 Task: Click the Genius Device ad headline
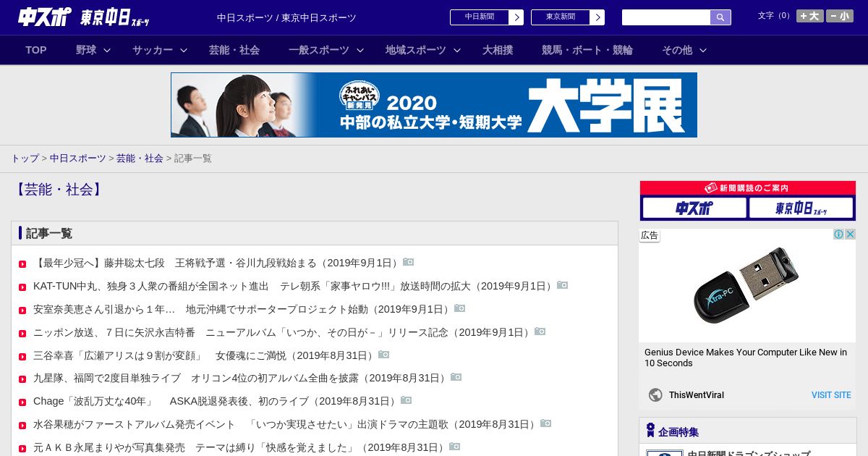point(746,358)
